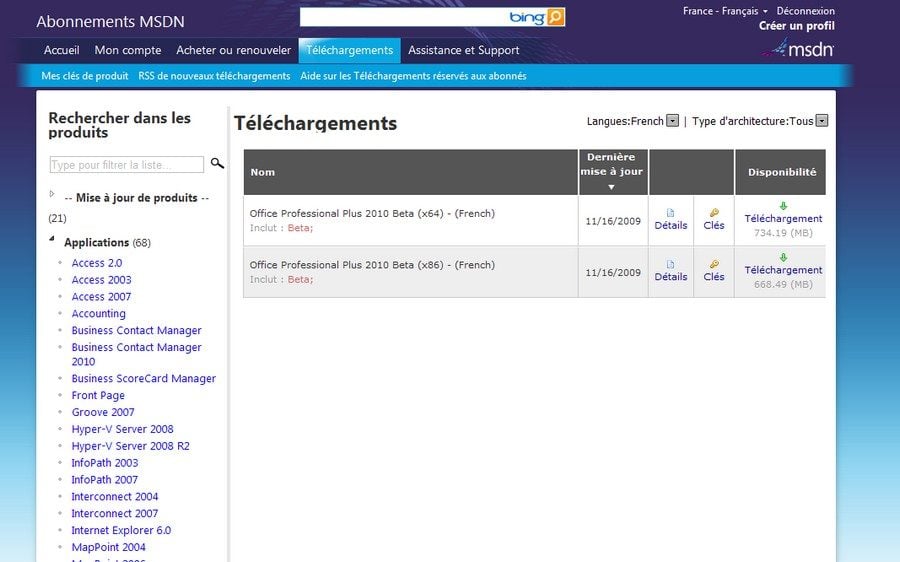
Task: Open Détails icon for Office x86 Beta
Action: tap(671, 264)
